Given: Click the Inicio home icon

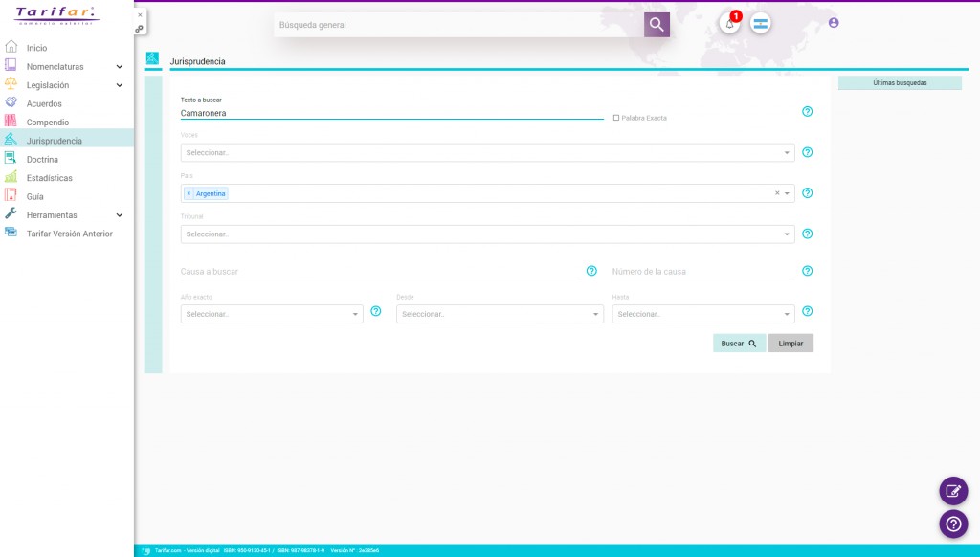Looking at the screenshot, I should point(11,47).
